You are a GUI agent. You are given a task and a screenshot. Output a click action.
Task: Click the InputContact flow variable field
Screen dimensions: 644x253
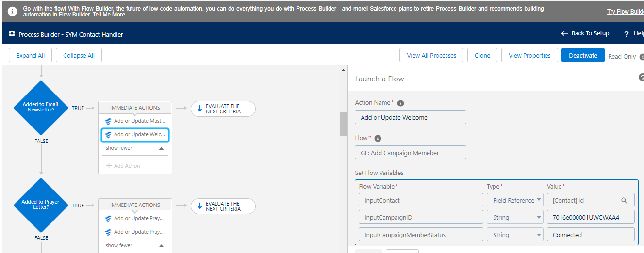[421, 200]
